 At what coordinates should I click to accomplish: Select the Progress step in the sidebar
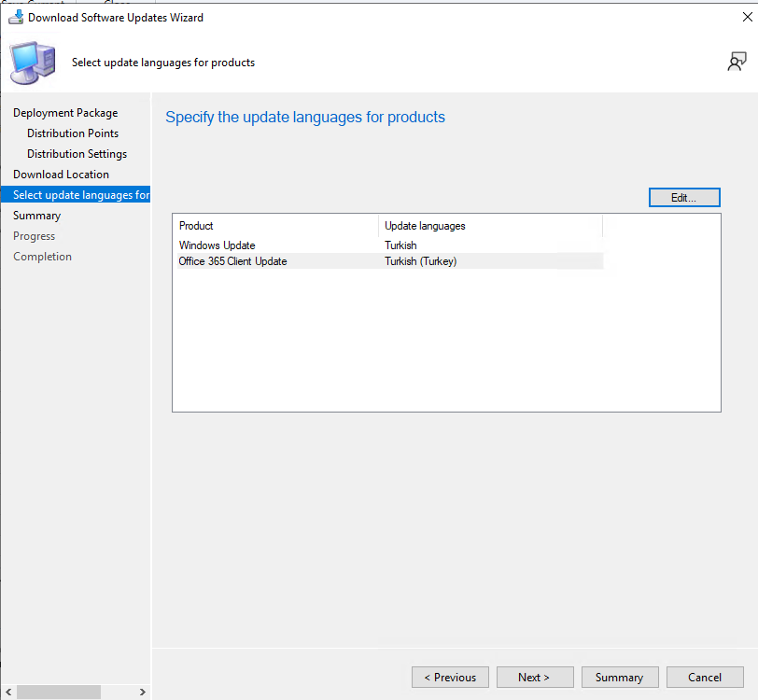click(x=34, y=236)
